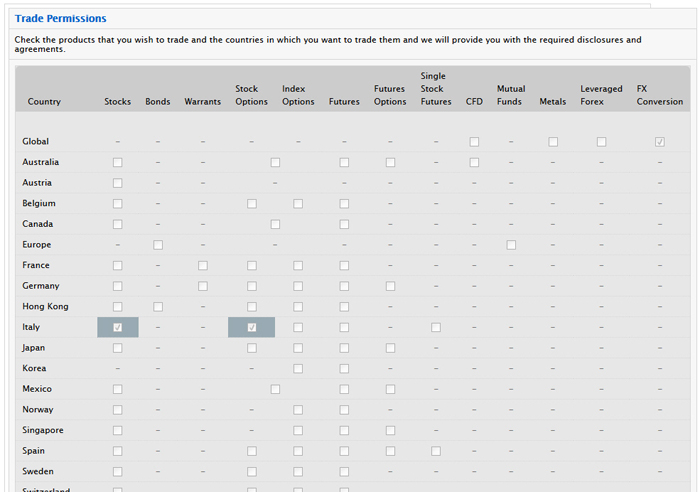Image resolution: width=700 pixels, height=492 pixels.
Task: Tick Canada Futures checkbox
Action: [344, 224]
